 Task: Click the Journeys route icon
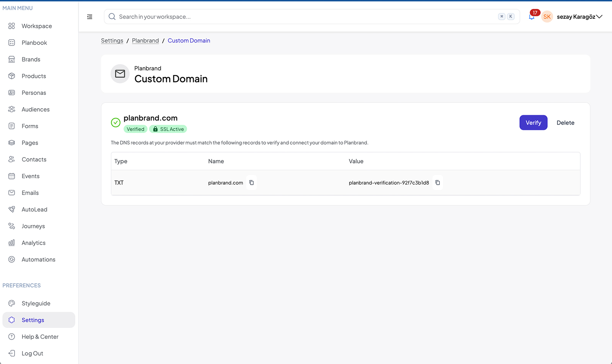tap(12, 226)
